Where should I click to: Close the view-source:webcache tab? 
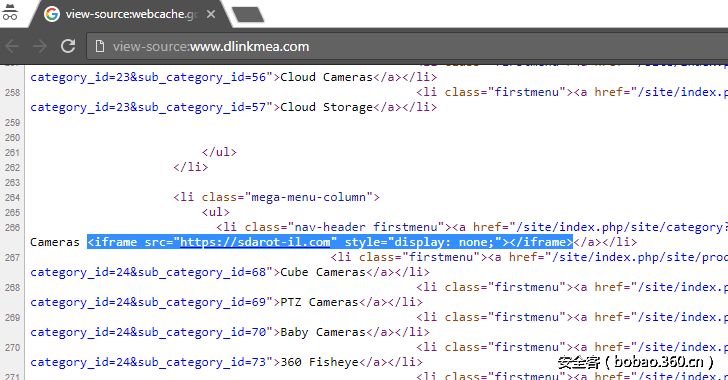coord(211,14)
